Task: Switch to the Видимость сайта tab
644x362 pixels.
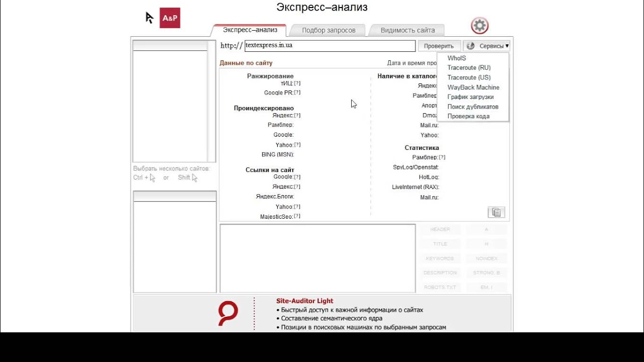Action: [408, 30]
